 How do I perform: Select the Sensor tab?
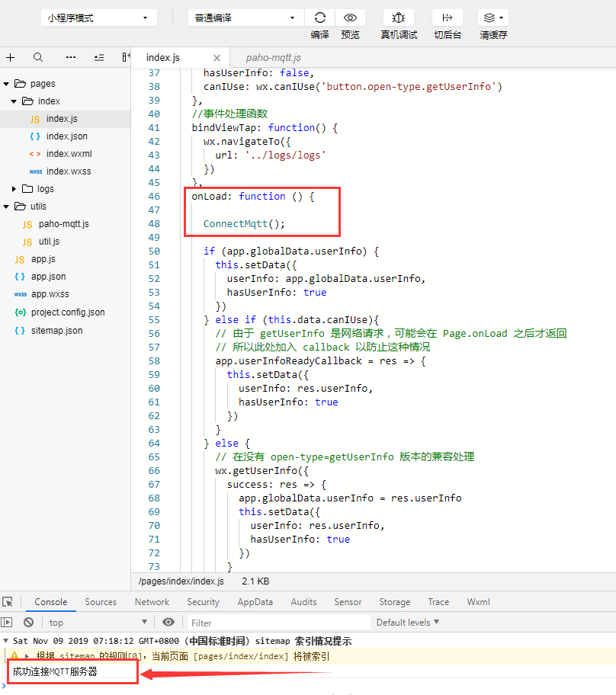pyautogui.click(x=348, y=602)
